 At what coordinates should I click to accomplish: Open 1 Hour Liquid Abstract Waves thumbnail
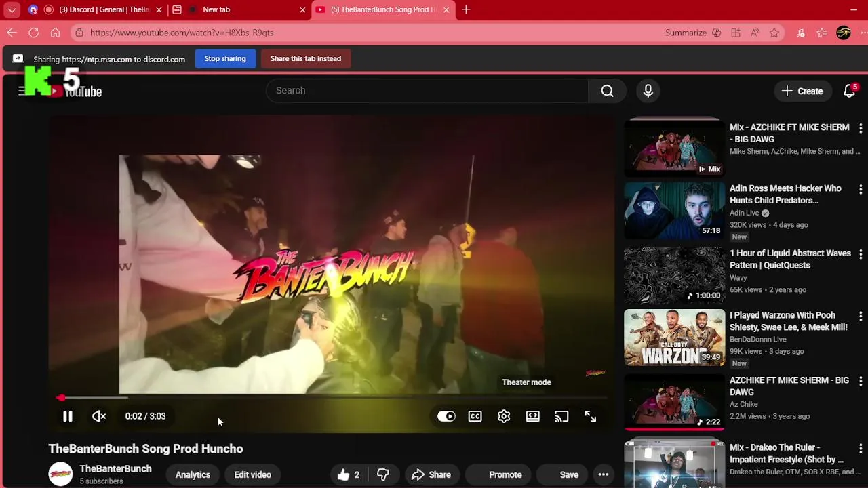(674, 274)
